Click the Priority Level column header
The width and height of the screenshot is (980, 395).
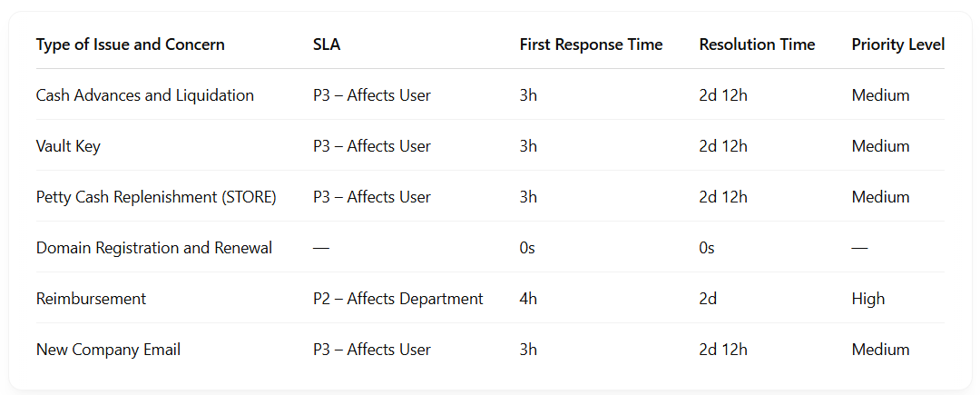click(897, 44)
